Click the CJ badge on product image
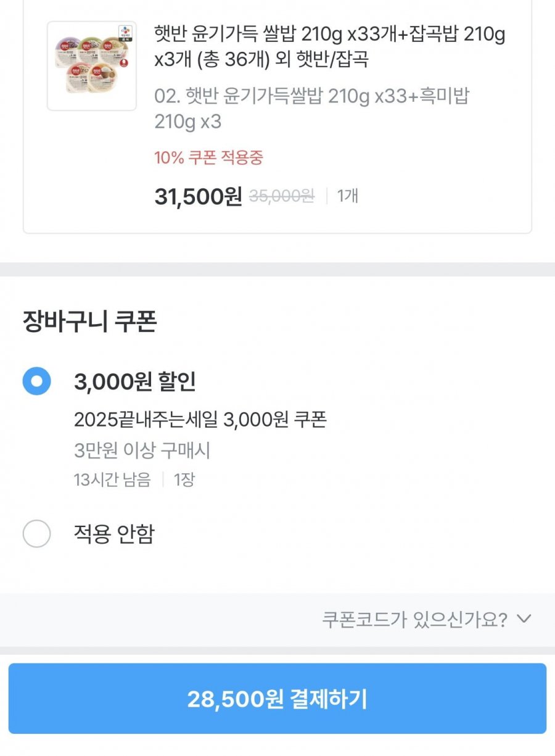 (125, 30)
